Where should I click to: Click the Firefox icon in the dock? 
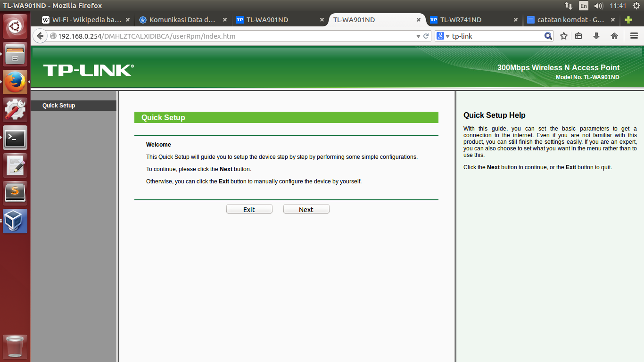(16, 82)
